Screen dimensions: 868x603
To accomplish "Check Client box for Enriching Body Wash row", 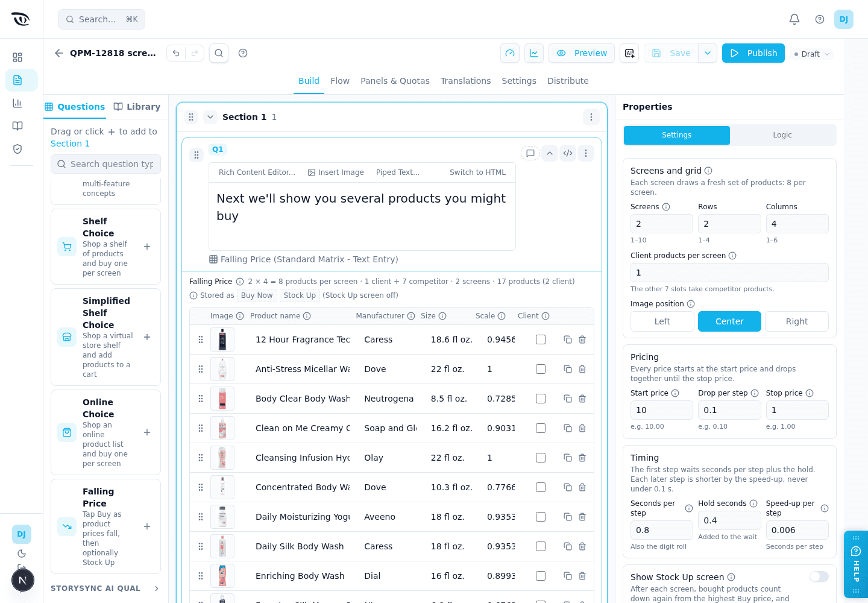I will pos(541,576).
